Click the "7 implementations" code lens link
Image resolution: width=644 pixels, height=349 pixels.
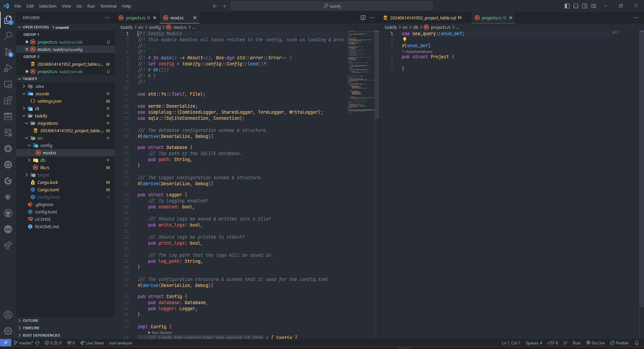417,51
